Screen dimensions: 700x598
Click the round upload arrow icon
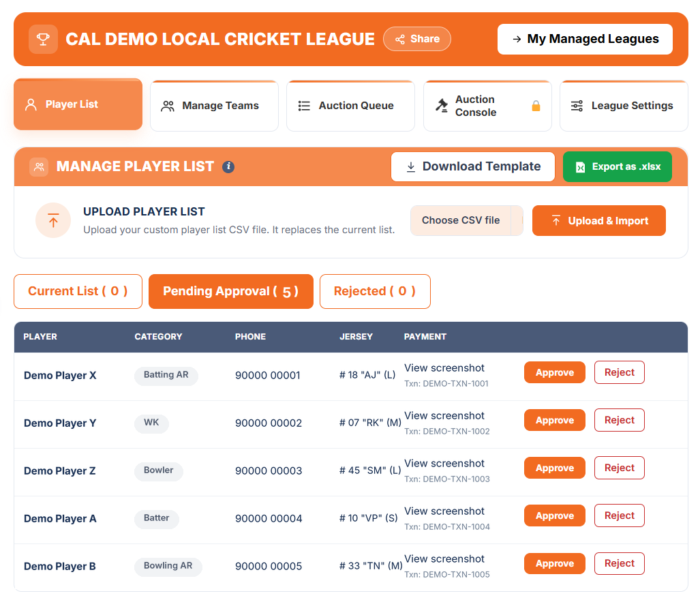pos(53,220)
